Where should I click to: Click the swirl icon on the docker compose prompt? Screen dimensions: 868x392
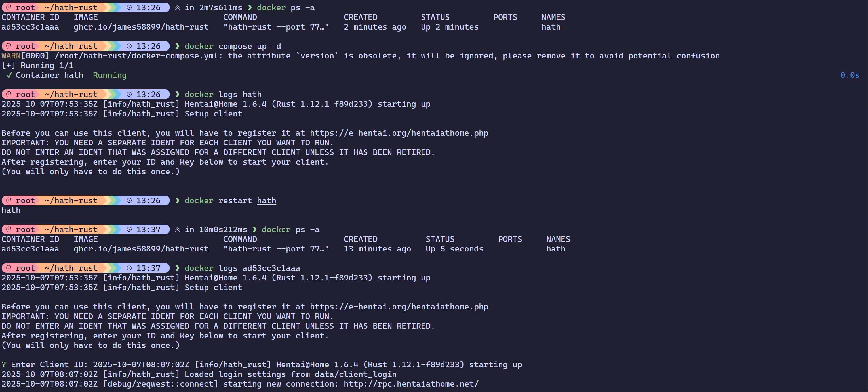(9, 46)
